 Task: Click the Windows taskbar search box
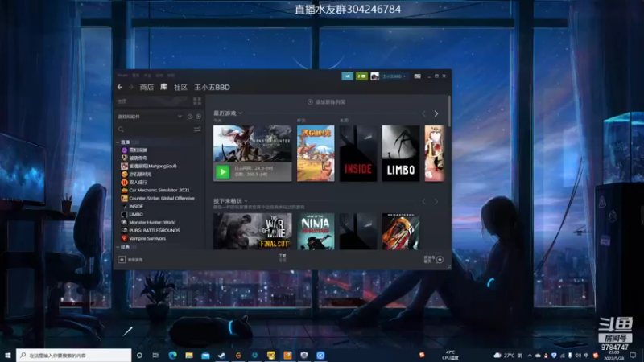click(74, 355)
